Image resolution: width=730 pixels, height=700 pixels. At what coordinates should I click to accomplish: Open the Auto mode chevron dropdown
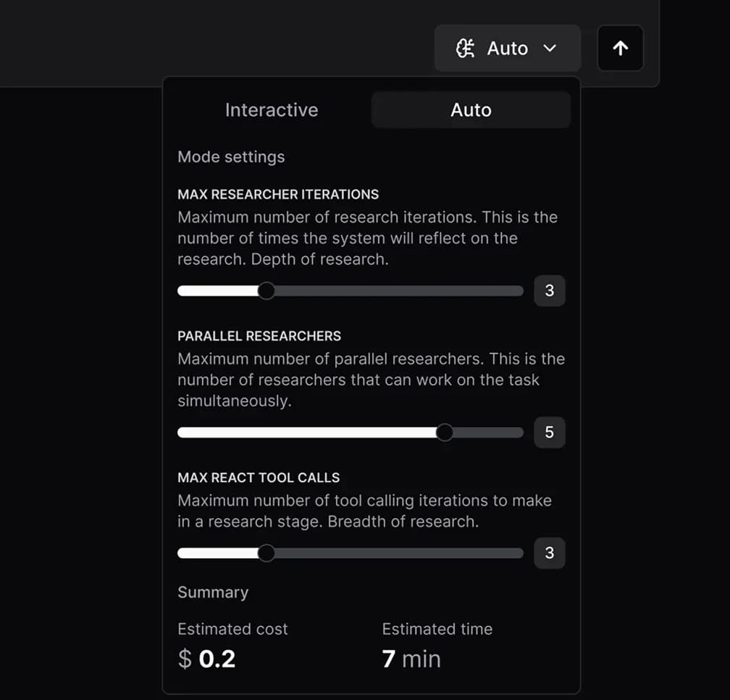pos(550,48)
